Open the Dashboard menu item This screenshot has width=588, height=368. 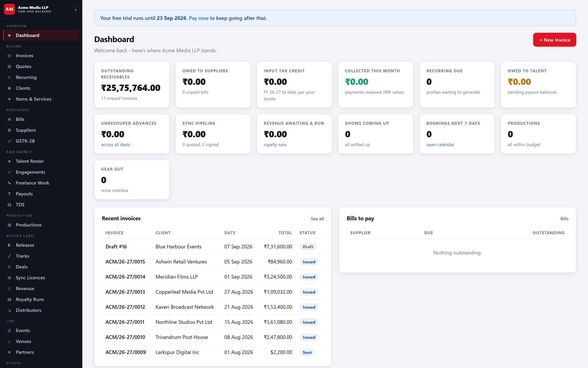pyautogui.click(x=41, y=35)
